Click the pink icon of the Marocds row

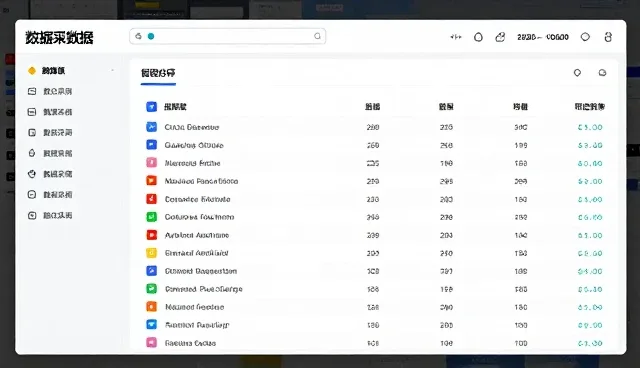pos(151,162)
